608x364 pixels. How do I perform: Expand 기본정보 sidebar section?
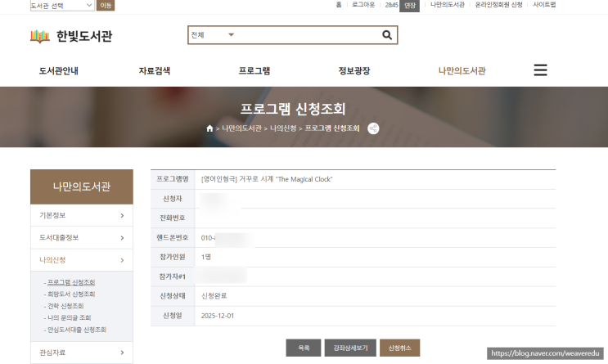[x=82, y=215]
